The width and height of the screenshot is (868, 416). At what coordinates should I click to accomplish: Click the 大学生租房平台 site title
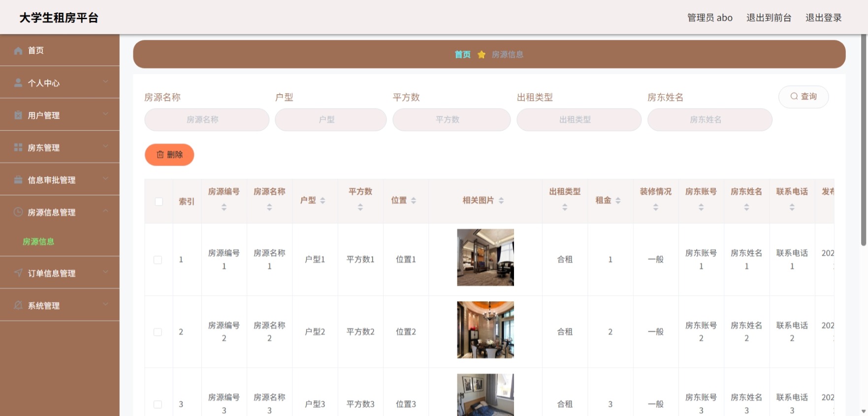pyautogui.click(x=59, y=18)
